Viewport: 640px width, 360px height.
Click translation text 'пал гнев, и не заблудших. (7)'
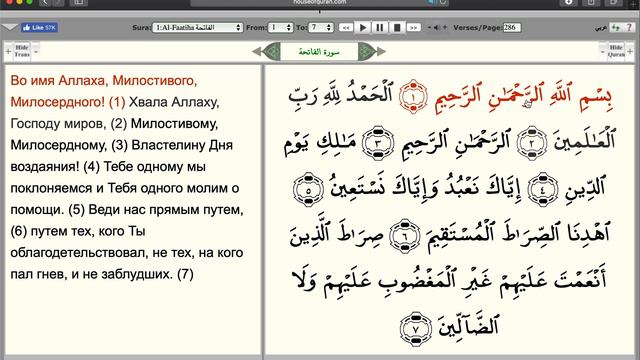tap(102, 274)
